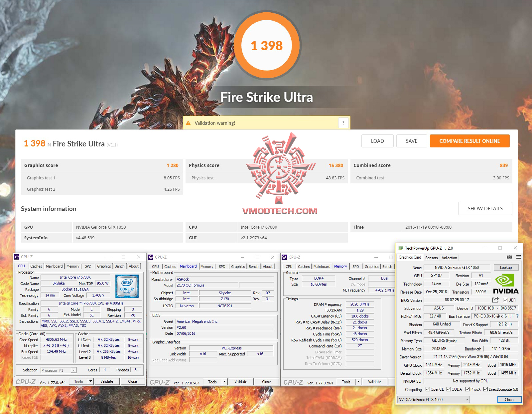
Task: Click the Time value 2016-11-19 00:10 -08:00
Action: [x=428, y=227]
